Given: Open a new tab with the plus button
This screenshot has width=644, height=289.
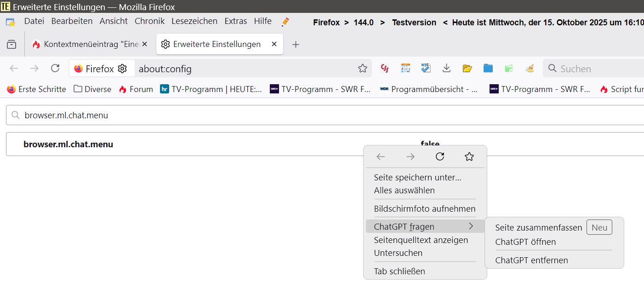Looking at the screenshot, I should (x=296, y=44).
